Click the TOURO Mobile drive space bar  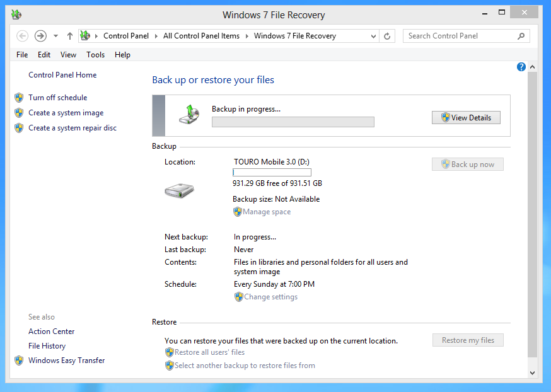pyautogui.click(x=272, y=173)
